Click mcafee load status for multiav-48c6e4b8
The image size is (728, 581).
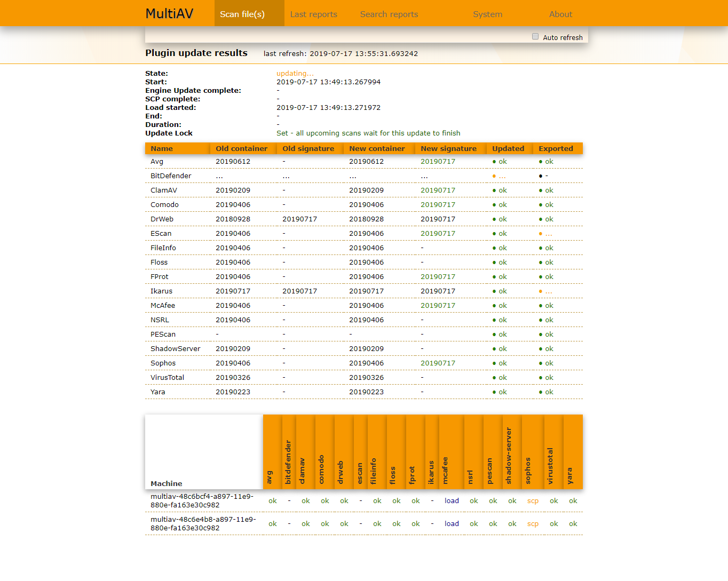[x=452, y=524]
